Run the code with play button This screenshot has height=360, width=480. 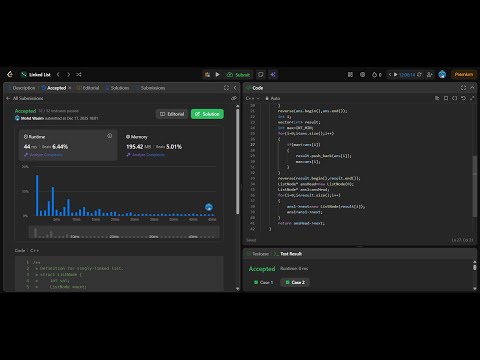pos(217,75)
